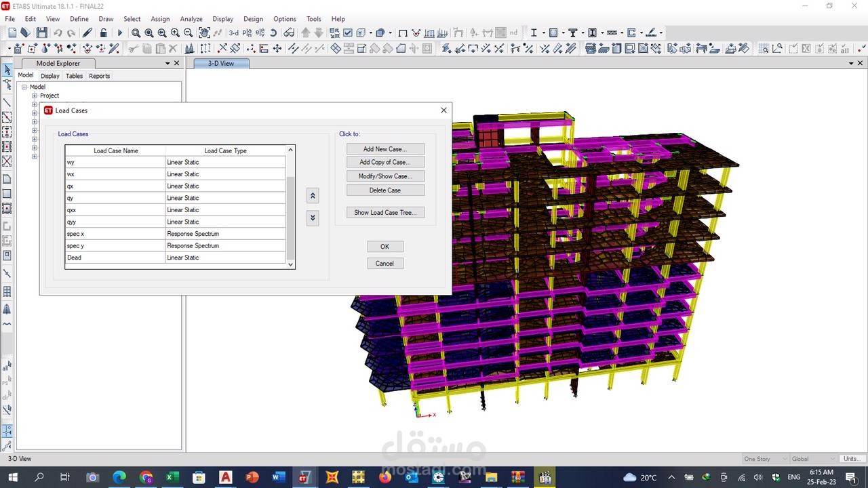Screen dimensions: 868x488
Task: Click the Run Analysis play icon
Action: click(x=120, y=33)
